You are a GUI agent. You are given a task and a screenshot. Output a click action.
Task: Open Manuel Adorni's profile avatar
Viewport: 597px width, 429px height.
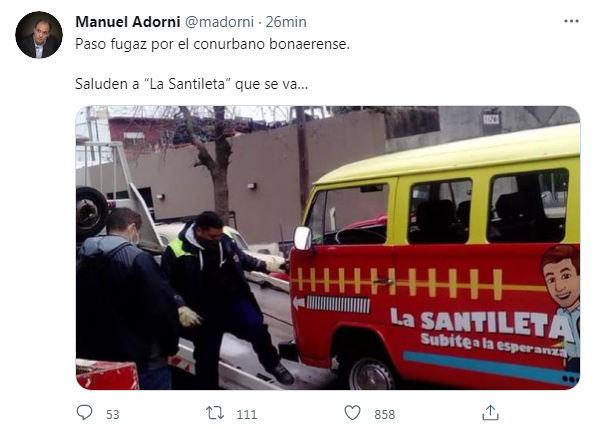tap(39, 35)
